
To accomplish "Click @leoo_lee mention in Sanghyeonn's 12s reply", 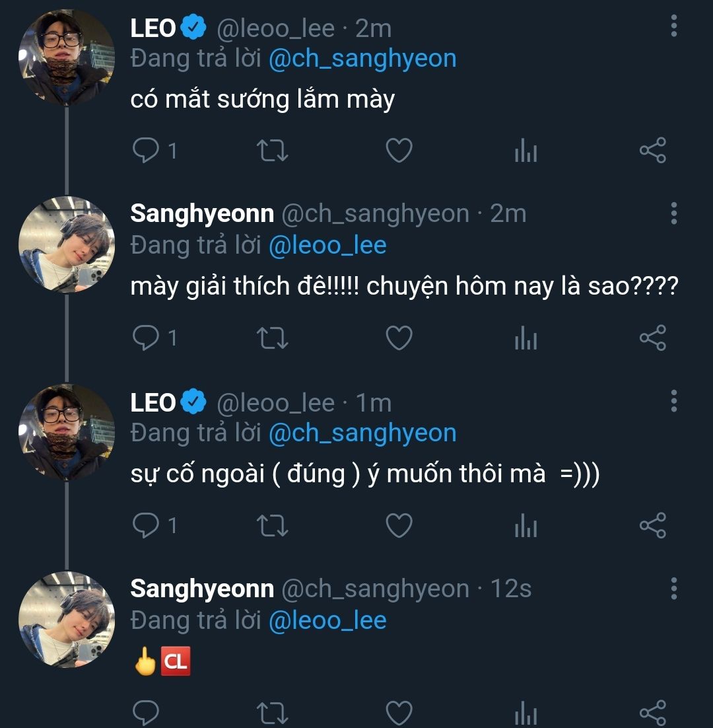I will 327,620.
